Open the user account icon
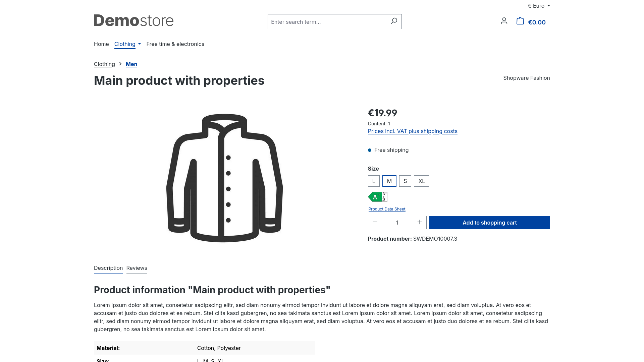Viewport: 644px width, 362px height. click(504, 21)
